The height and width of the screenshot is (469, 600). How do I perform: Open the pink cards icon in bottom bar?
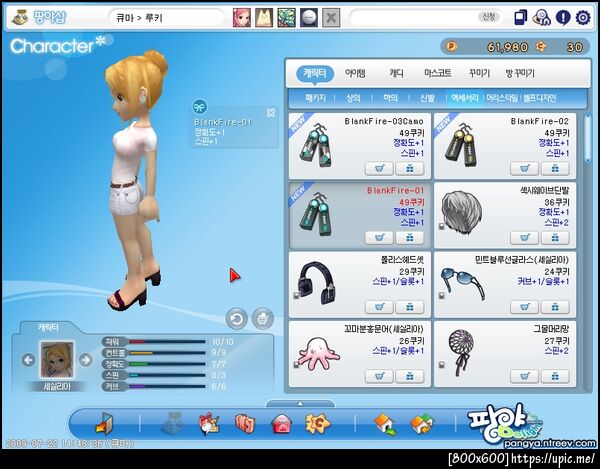(245, 424)
